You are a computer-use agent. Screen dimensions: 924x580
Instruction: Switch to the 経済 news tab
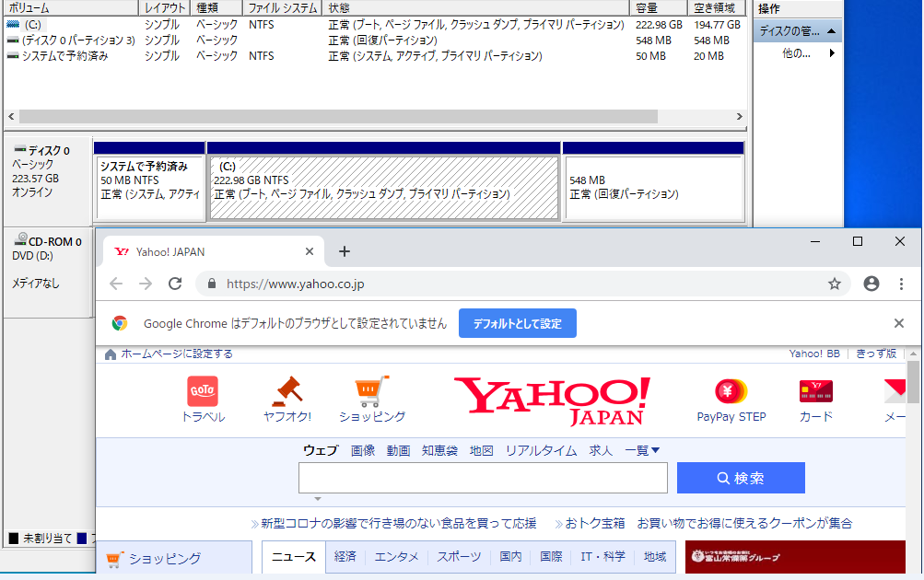pos(345,556)
